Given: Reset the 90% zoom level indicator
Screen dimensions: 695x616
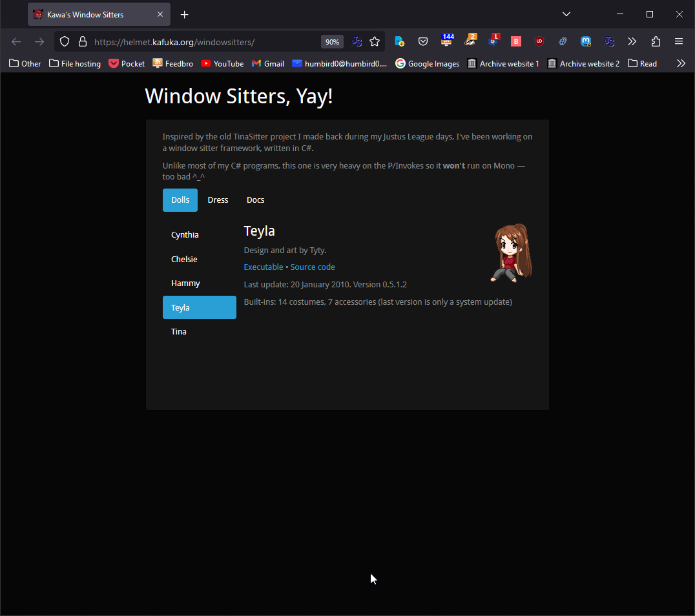Looking at the screenshot, I should (332, 42).
